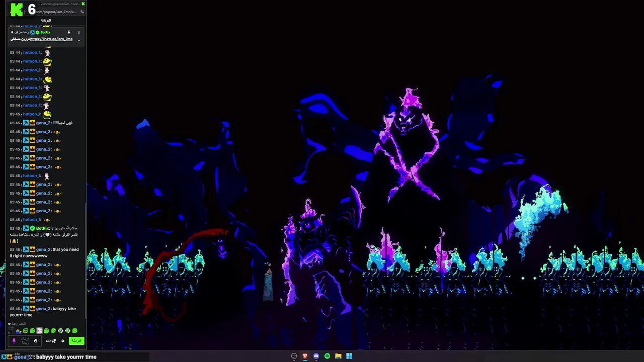
Task: Click the large green Kick logo
Action: [x=17, y=9]
